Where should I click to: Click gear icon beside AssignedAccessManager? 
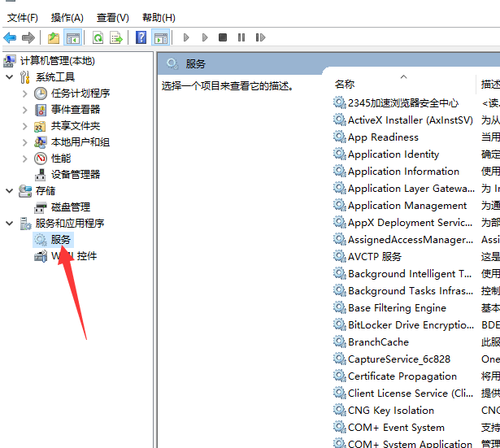[x=340, y=240]
